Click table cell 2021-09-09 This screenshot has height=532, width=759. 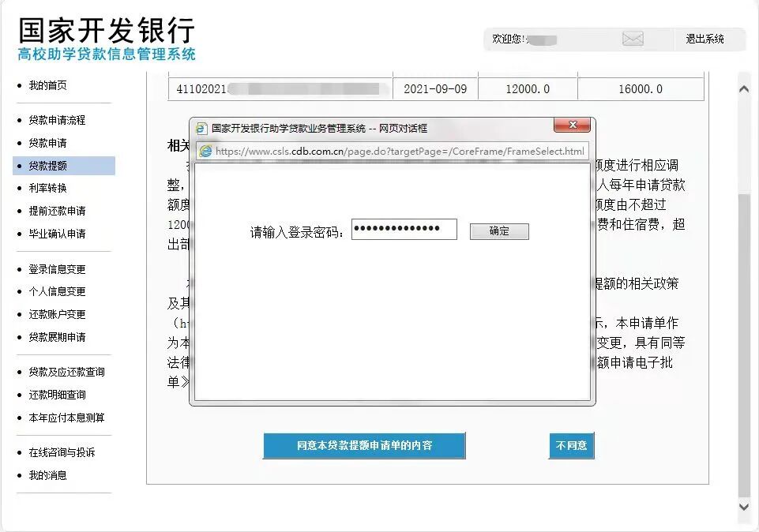click(x=435, y=89)
